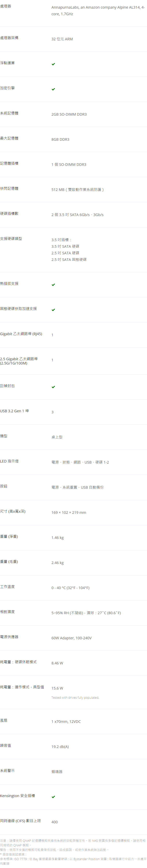Click the 蜂鳴器 system alert value

click(57, 772)
